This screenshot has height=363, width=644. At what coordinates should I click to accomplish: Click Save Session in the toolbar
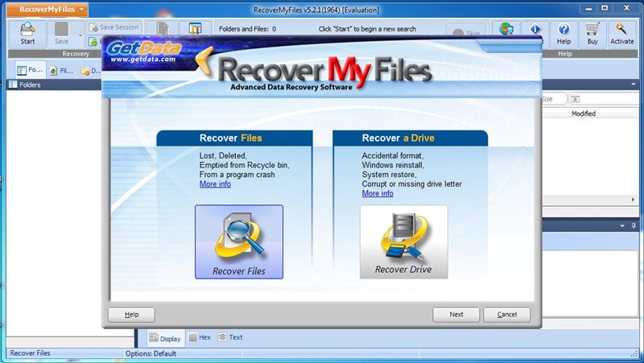click(114, 27)
